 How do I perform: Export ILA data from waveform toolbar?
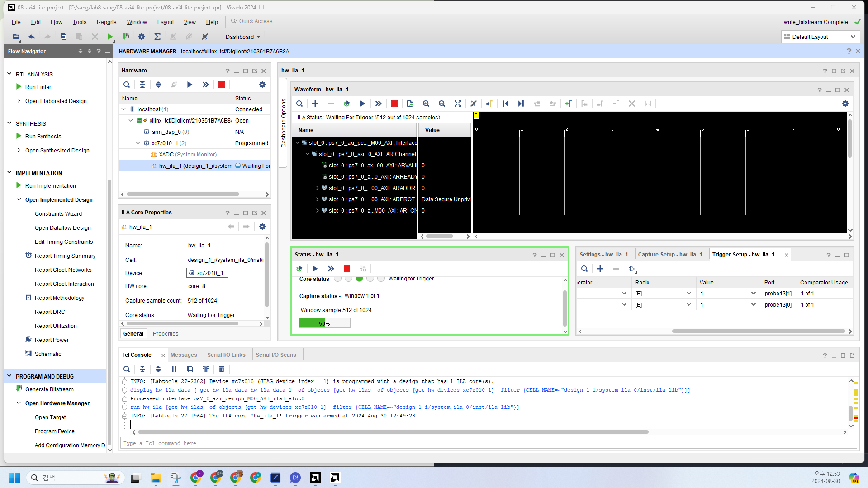410,104
